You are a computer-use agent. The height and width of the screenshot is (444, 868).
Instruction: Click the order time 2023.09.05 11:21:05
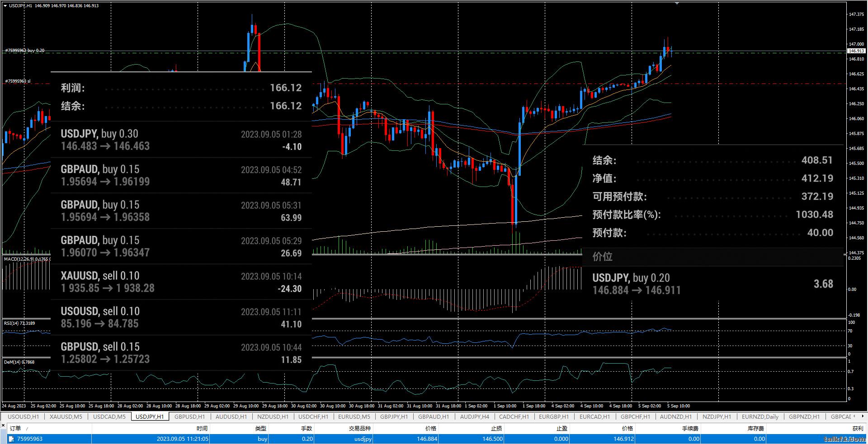click(183, 439)
